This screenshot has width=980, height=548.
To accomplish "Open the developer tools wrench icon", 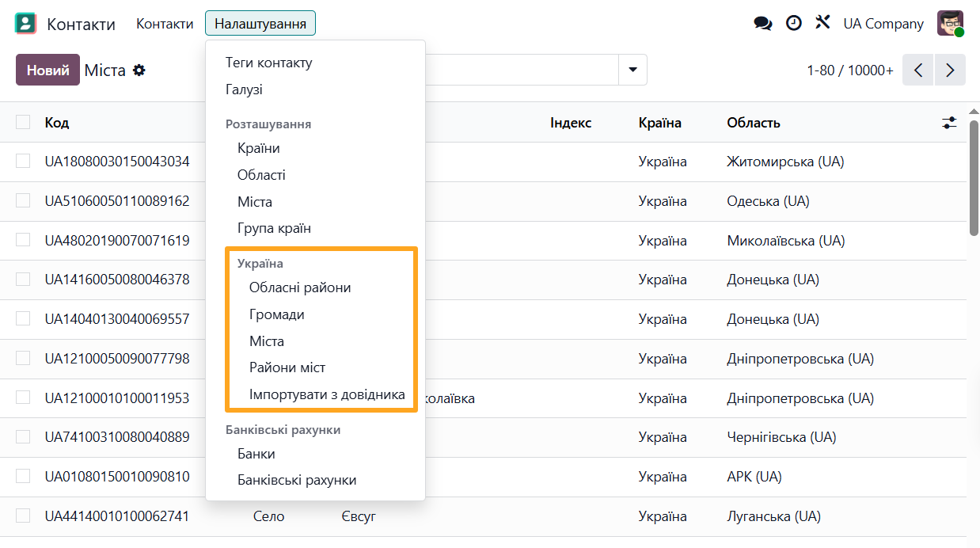I will (x=822, y=23).
